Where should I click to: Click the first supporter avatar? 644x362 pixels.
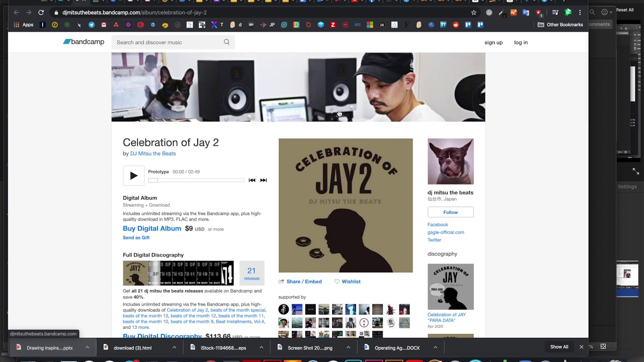[284, 309]
